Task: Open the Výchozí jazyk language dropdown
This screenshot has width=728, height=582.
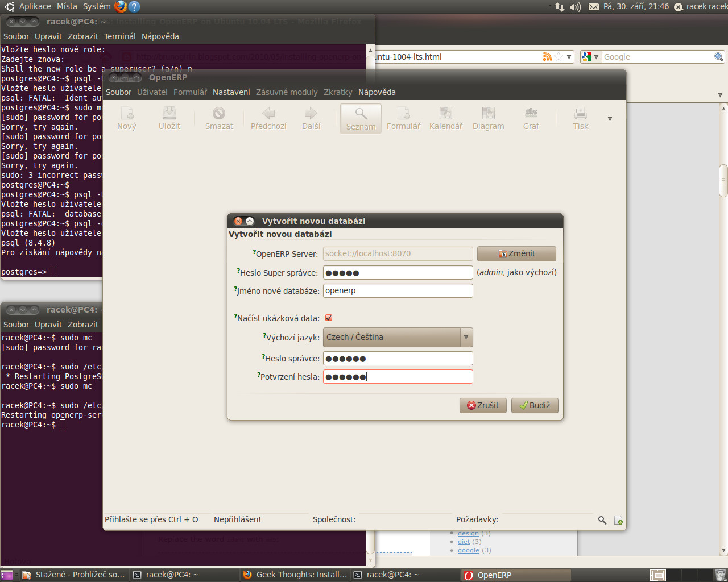Action: pyautogui.click(x=398, y=337)
